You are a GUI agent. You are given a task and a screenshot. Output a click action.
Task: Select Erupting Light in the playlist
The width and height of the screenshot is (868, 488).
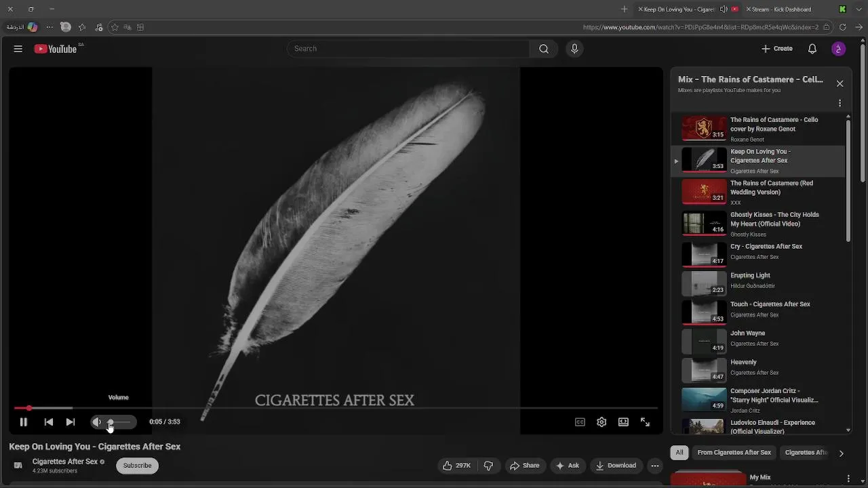(759, 283)
